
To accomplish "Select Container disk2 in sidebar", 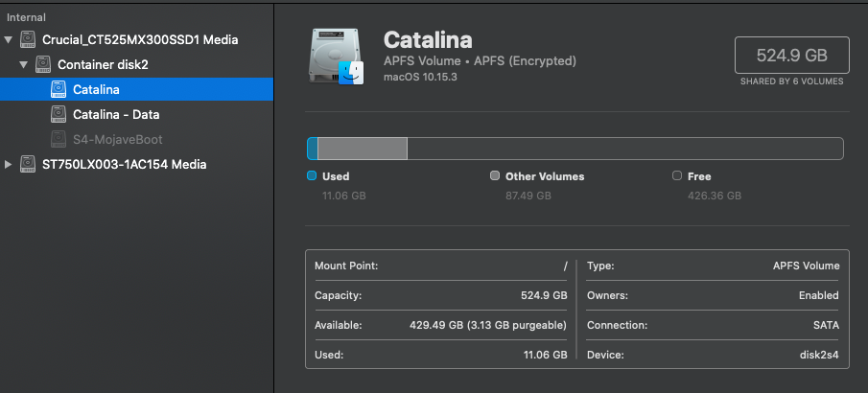I will (103, 65).
